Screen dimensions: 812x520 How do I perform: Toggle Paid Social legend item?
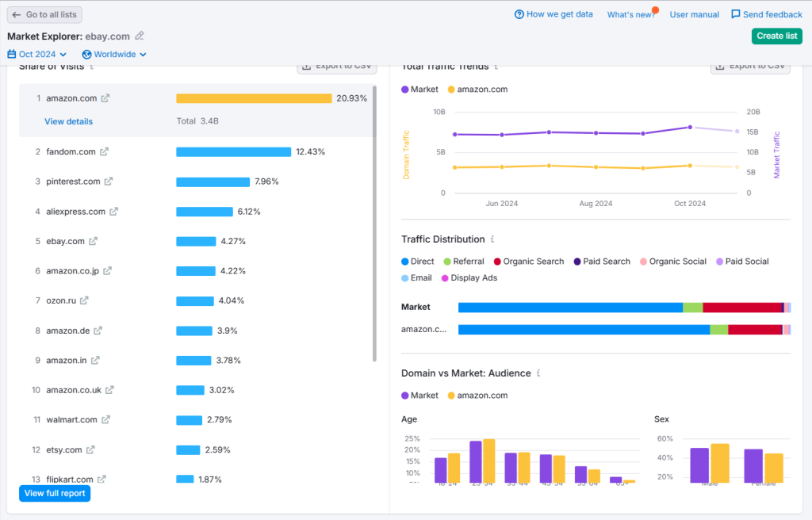[x=742, y=262]
